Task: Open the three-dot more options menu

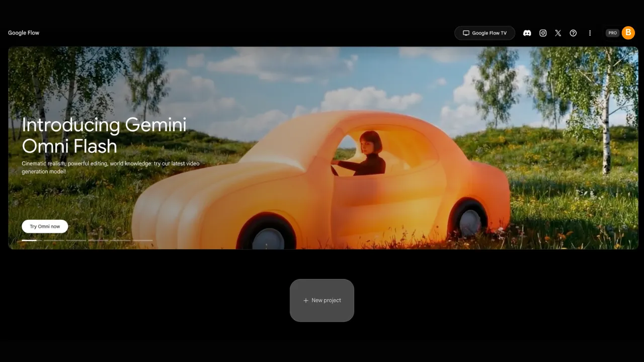Action: coord(590,33)
